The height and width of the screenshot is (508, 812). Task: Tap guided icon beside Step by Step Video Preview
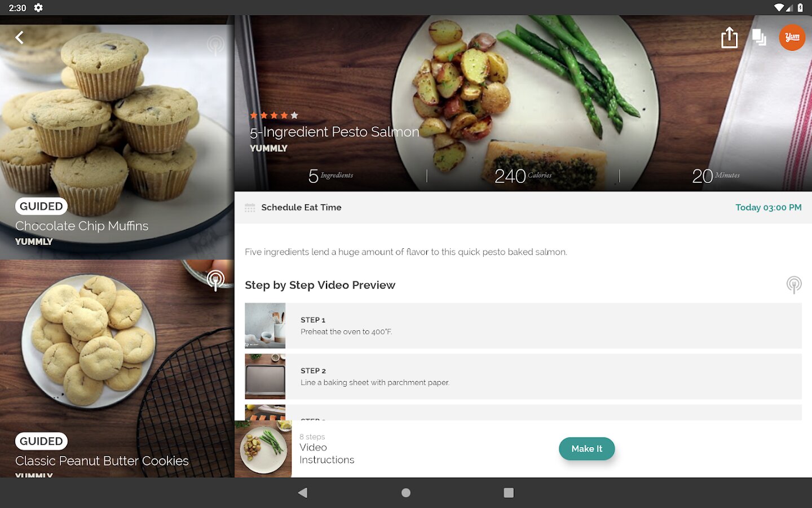coord(794,285)
